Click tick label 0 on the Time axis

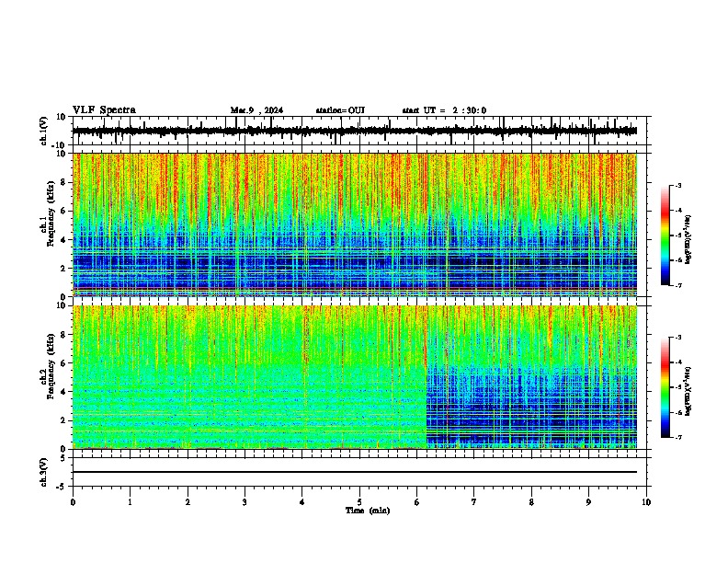click(73, 502)
